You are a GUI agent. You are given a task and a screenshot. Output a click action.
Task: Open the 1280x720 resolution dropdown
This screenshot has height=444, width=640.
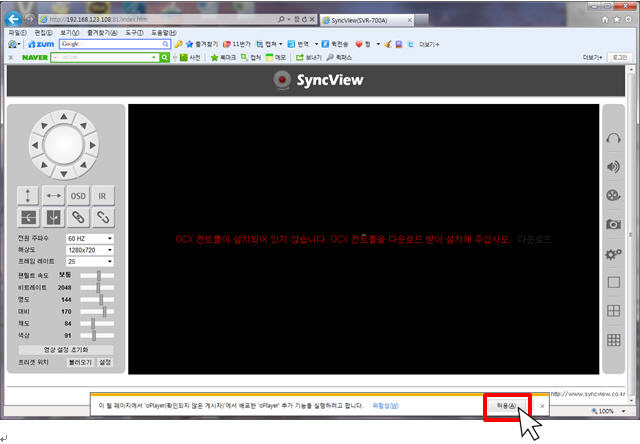click(x=89, y=250)
